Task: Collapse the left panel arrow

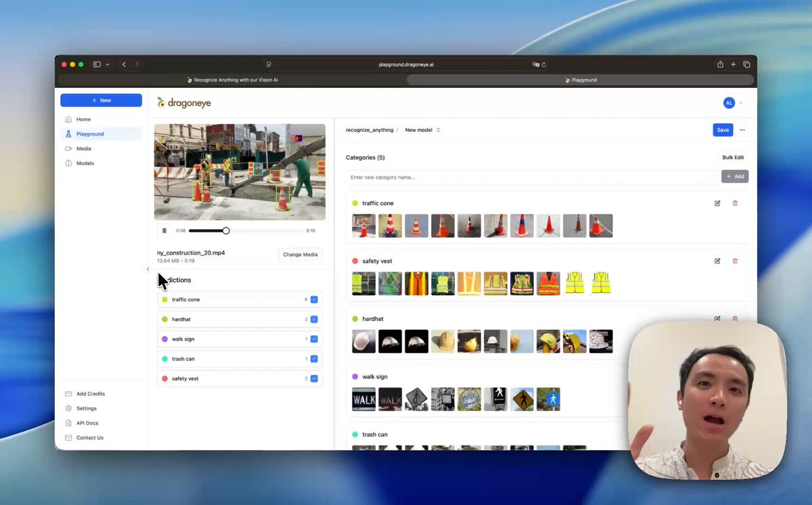Action: pyautogui.click(x=148, y=269)
